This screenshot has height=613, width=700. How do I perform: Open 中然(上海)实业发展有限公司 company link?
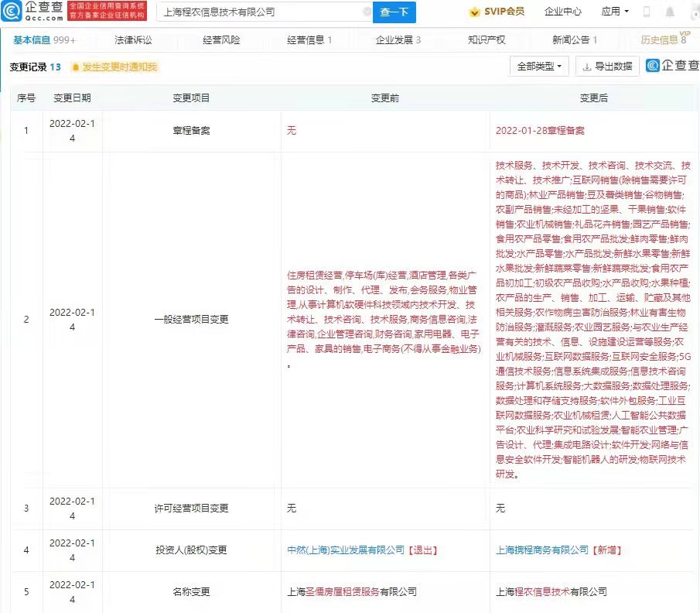click(346, 550)
